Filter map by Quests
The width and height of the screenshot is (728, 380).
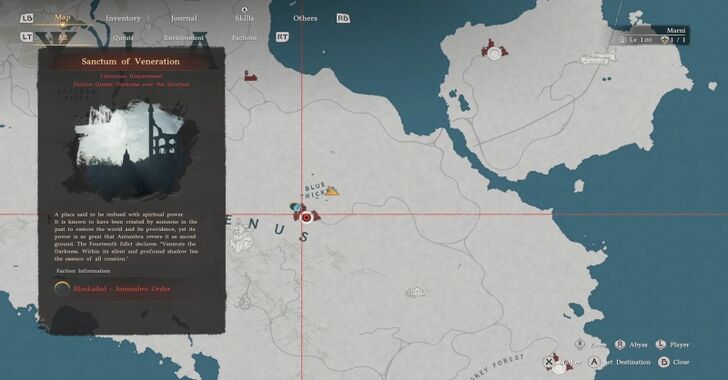(123, 38)
